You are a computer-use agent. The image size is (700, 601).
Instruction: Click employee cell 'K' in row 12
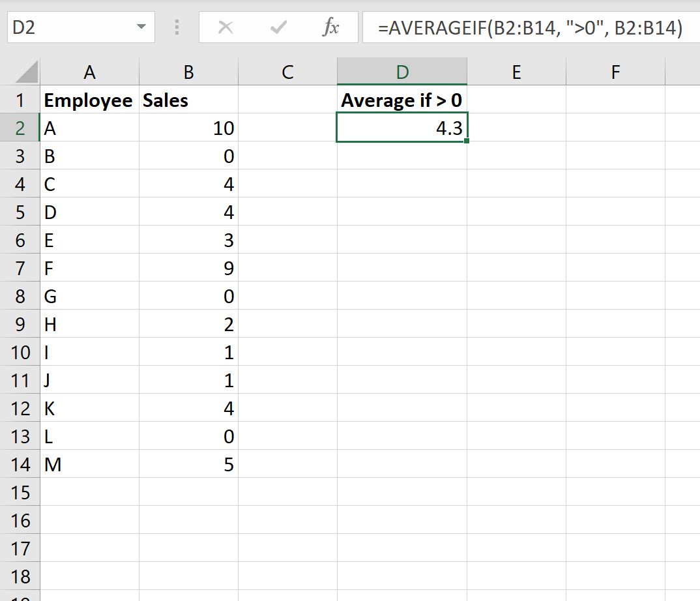click(x=90, y=408)
